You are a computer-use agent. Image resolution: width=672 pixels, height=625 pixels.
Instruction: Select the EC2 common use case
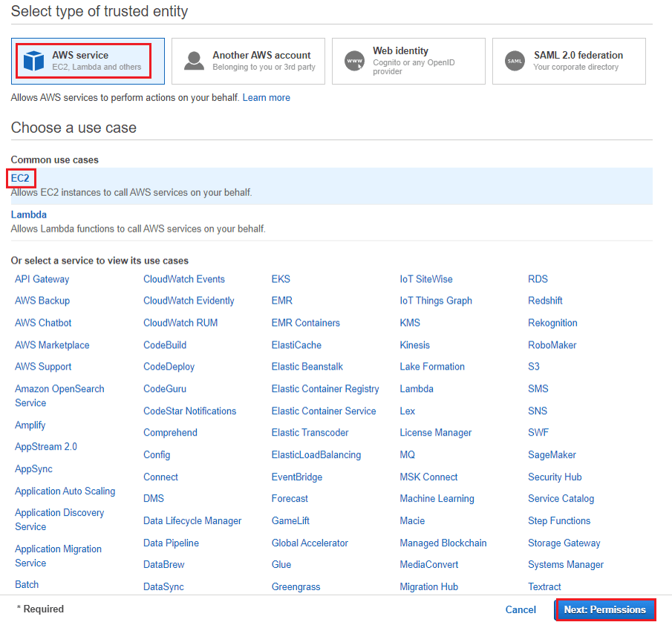pos(20,178)
